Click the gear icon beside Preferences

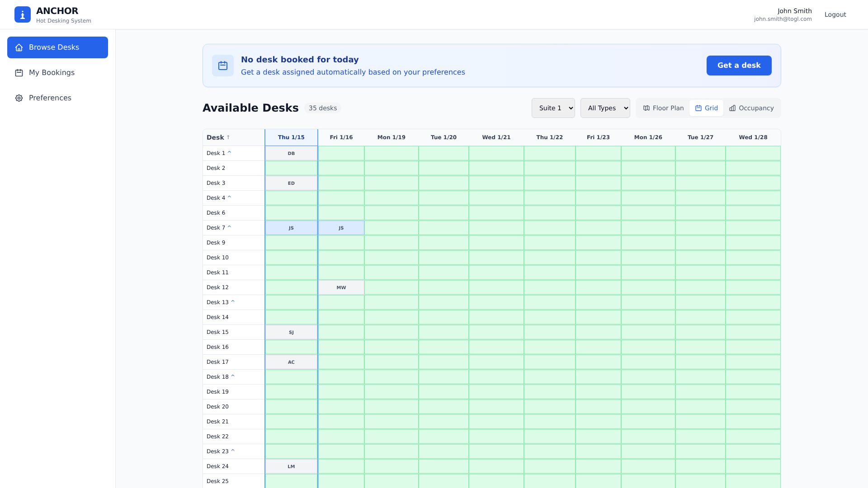(x=19, y=98)
